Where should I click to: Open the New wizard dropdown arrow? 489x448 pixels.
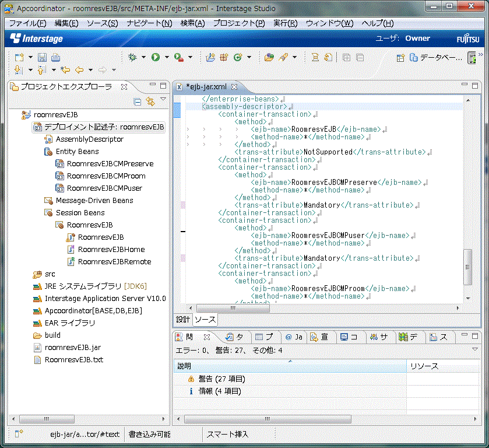coord(30,57)
